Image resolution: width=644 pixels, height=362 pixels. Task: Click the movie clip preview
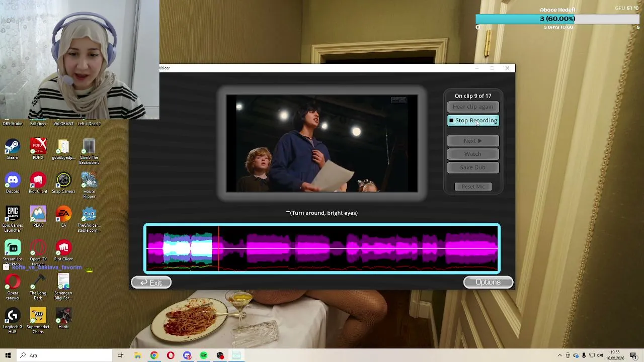[322, 144]
